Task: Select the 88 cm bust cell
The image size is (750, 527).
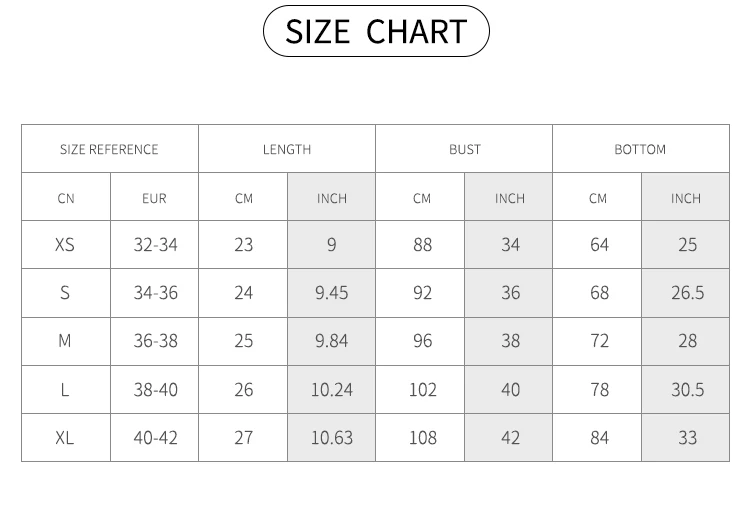Action: pyautogui.click(x=422, y=245)
